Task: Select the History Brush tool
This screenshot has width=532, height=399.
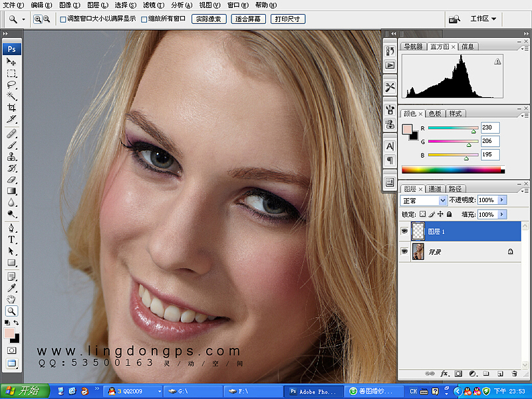Action: 11,168
